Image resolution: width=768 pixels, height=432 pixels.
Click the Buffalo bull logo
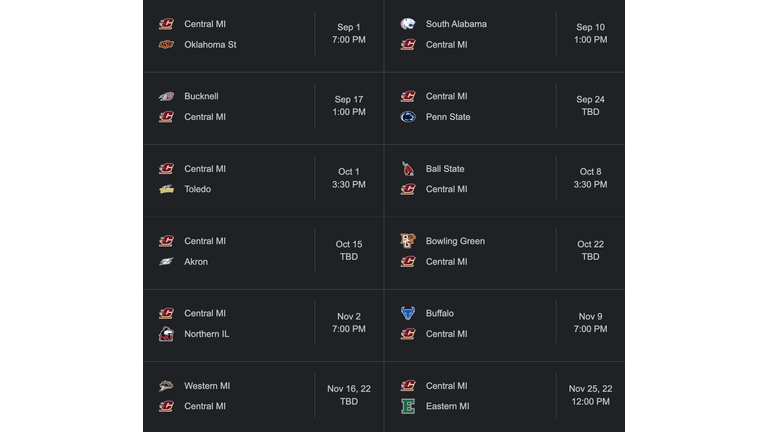pos(408,313)
